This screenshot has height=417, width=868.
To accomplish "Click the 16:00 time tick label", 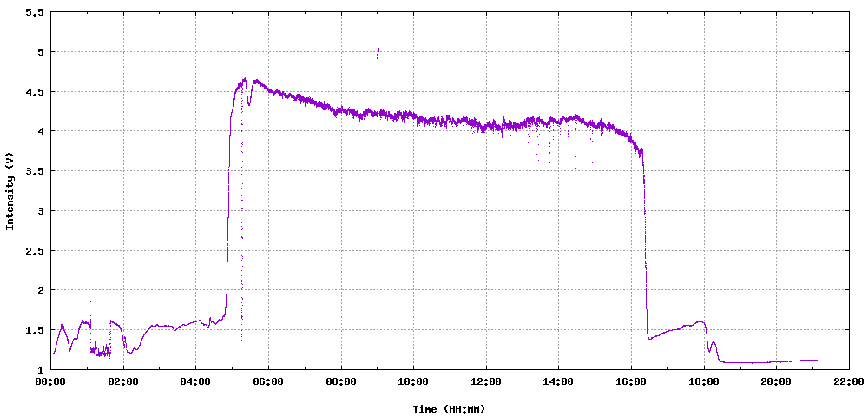I will tap(631, 381).
